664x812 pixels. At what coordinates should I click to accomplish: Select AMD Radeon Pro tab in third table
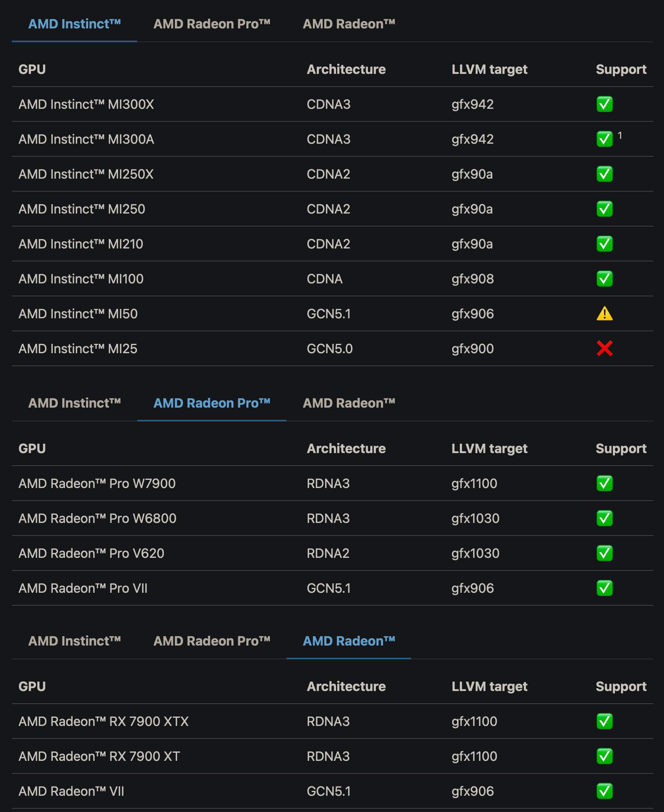(x=211, y=641)
